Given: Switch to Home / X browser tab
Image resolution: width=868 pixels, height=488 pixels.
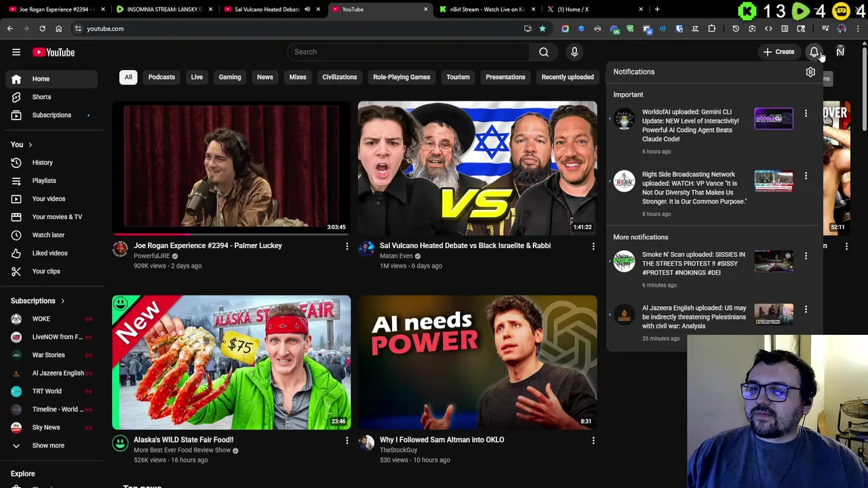Looking at the screenshot, I should click(594, 9).
